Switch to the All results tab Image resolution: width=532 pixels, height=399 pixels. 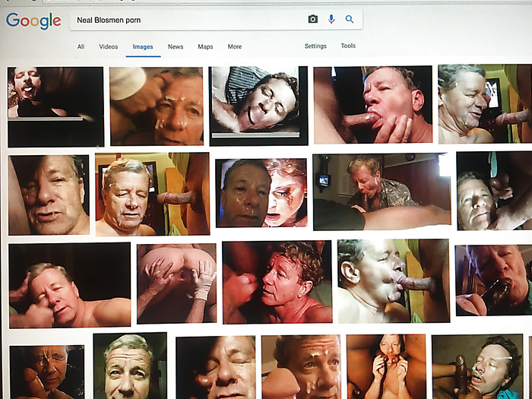click(x=81, y=47)
